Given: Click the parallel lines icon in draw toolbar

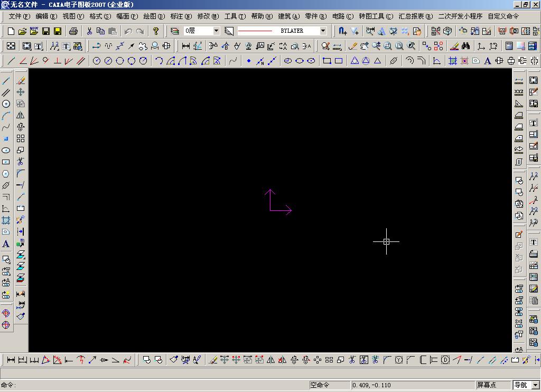Looking at the screenshot, I should click(x=81, y=61).
